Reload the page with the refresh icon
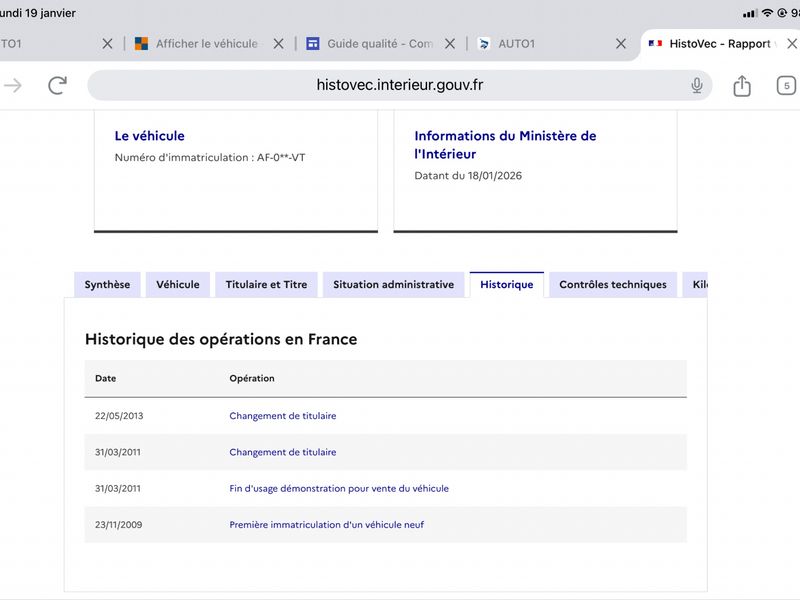The image size is (800, 600). (57, 86)
